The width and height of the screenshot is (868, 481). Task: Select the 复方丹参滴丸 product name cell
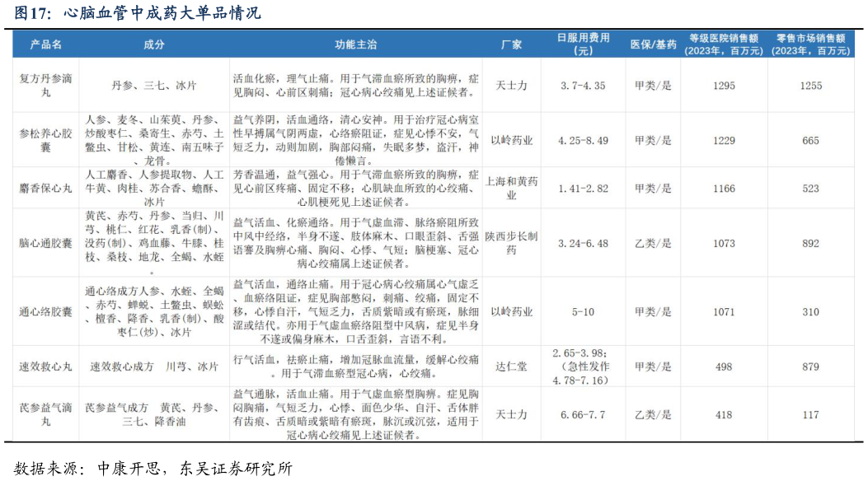coord(46,86)
